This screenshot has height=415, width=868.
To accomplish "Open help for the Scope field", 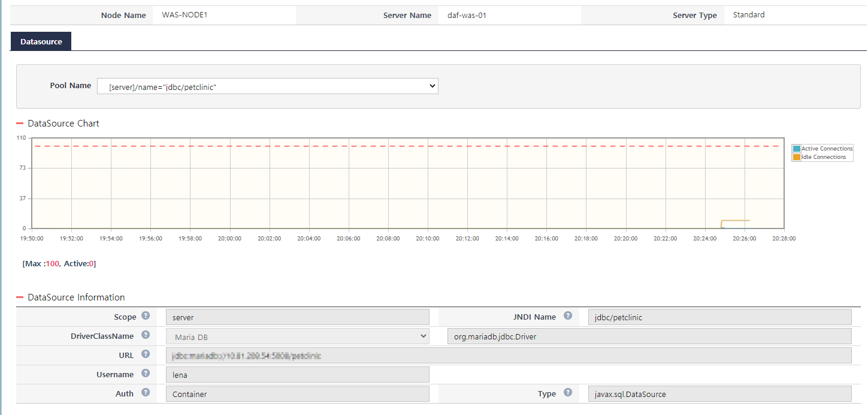I will (x=145, y=317).
